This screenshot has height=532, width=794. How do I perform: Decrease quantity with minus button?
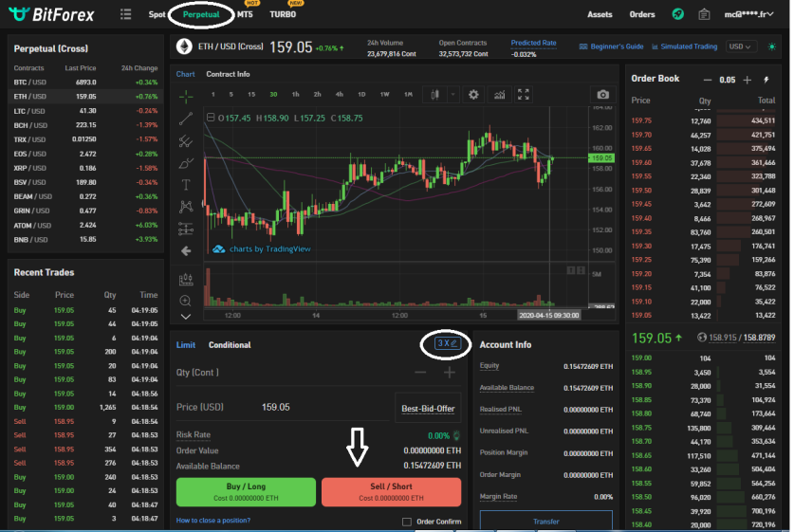420,373
